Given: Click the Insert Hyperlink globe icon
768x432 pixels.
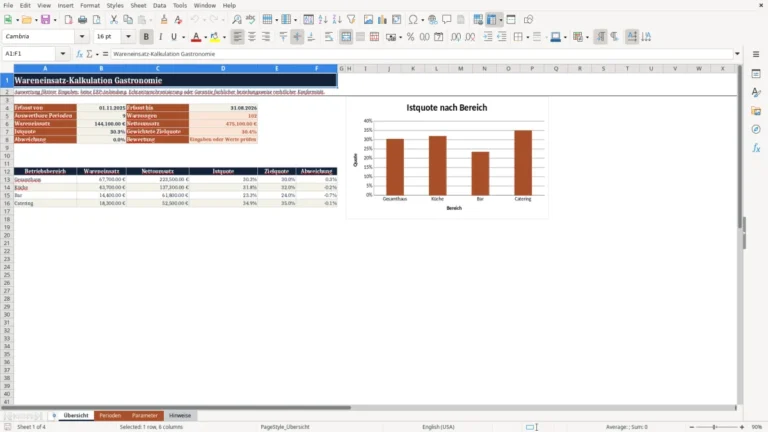Looking at the screenshot, I should point(432,20).
